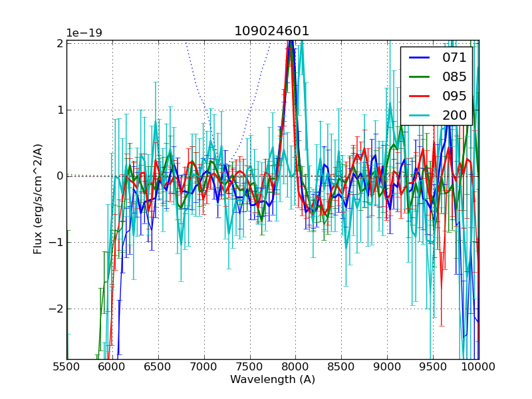This screenshot has height=399, width=532.
Task: Click the red line swatch in legend
Action: (419, 96)
